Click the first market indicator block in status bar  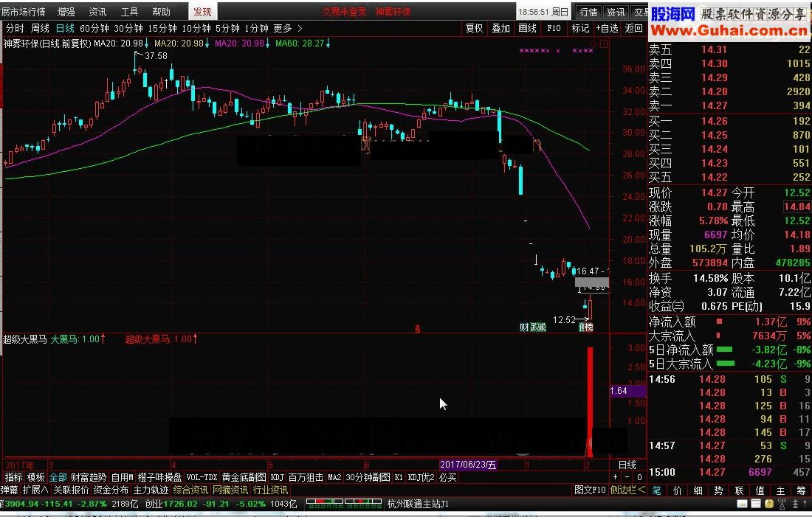pyautogui.click(x=324, y=504)
